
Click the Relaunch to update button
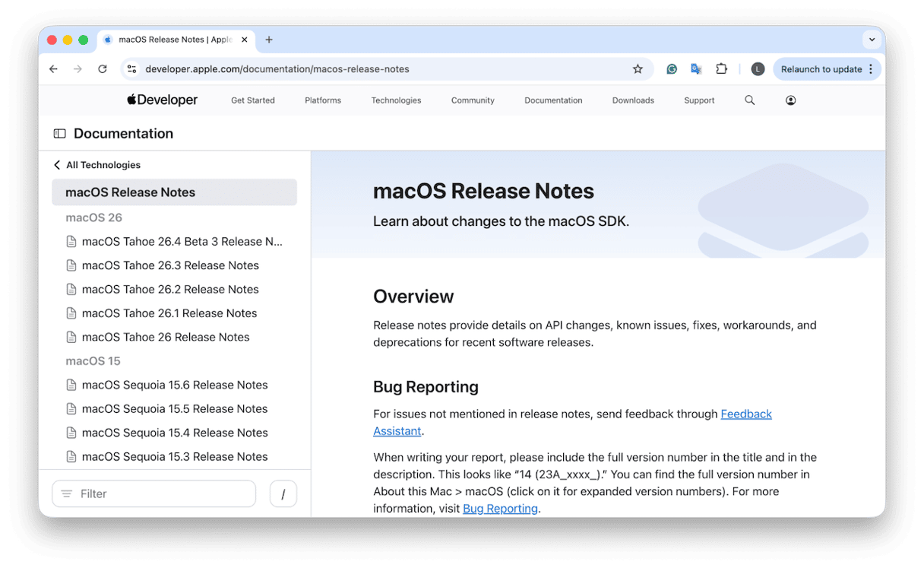pyautogui.click(x=823, y=68)
